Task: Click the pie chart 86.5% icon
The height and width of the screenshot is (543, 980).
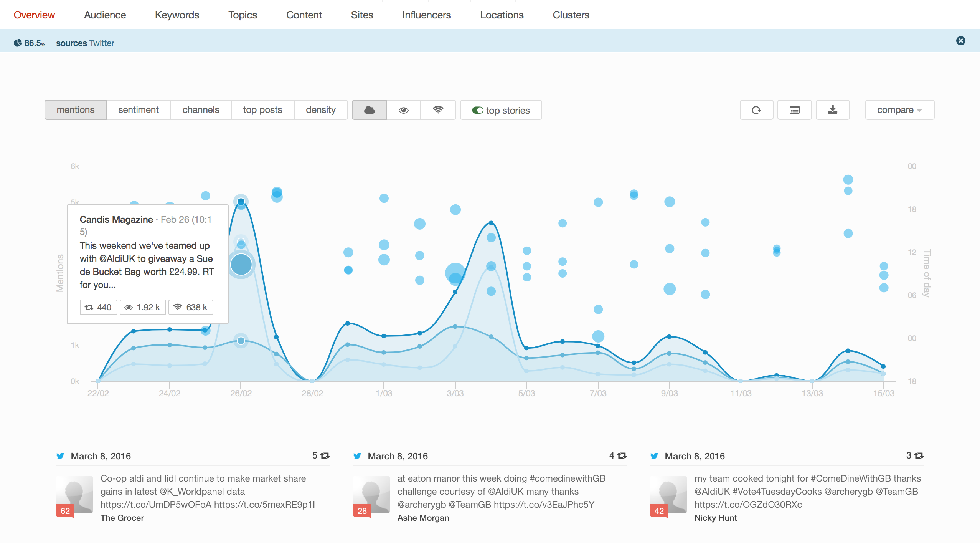Action: point(18,43)
